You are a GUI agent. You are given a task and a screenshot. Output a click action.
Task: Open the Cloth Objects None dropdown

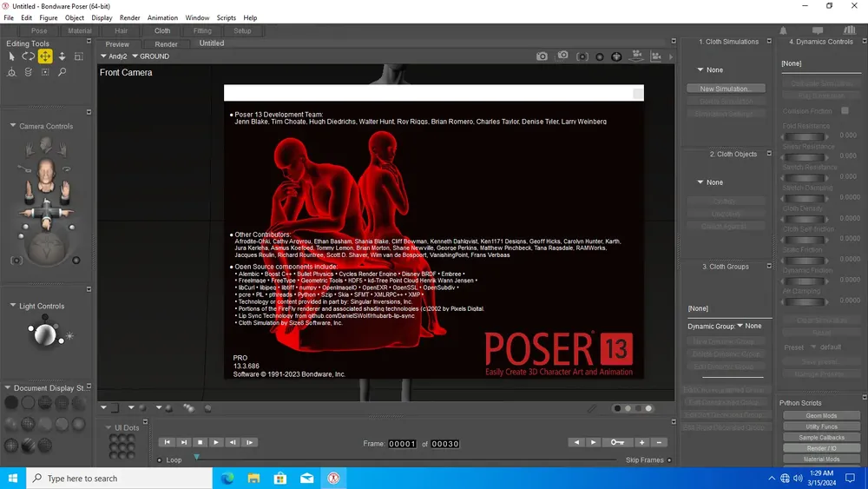[x=710, y=182]
